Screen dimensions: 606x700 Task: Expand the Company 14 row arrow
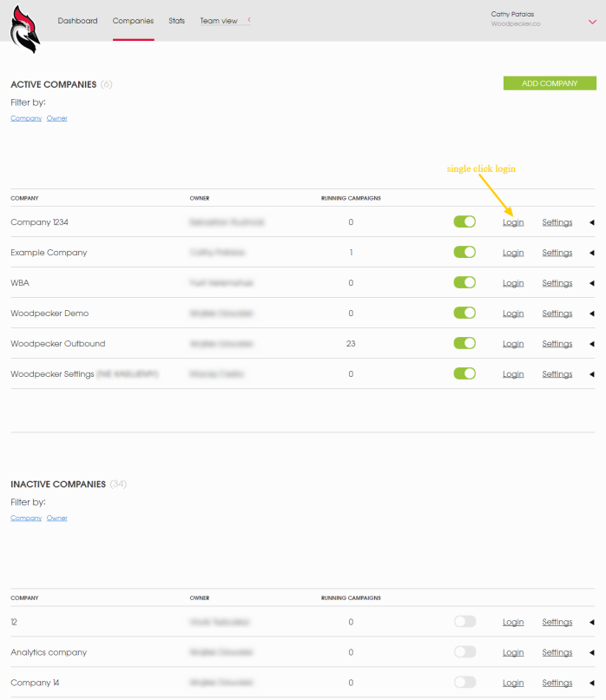(x=592, y=683)
